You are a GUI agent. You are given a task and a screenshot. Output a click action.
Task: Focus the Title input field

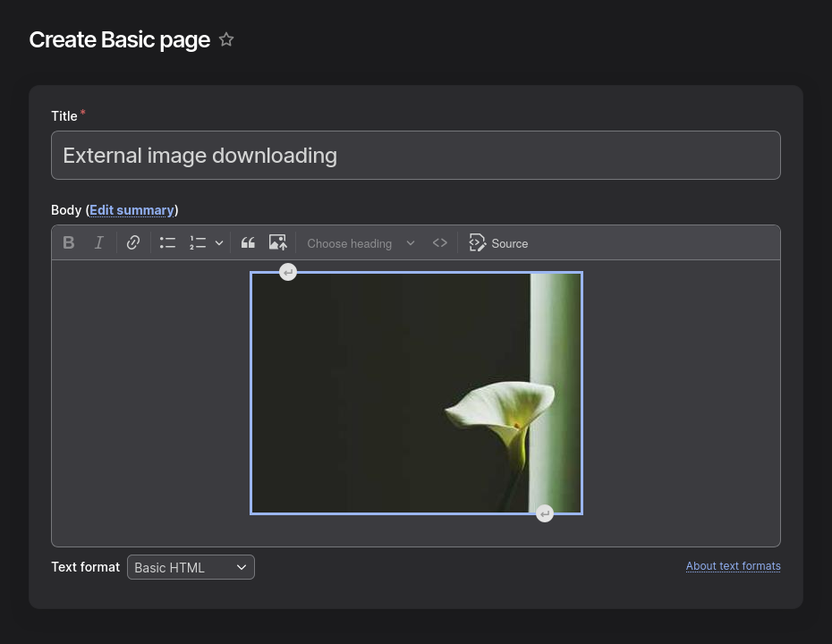click(x=416, y=156)
